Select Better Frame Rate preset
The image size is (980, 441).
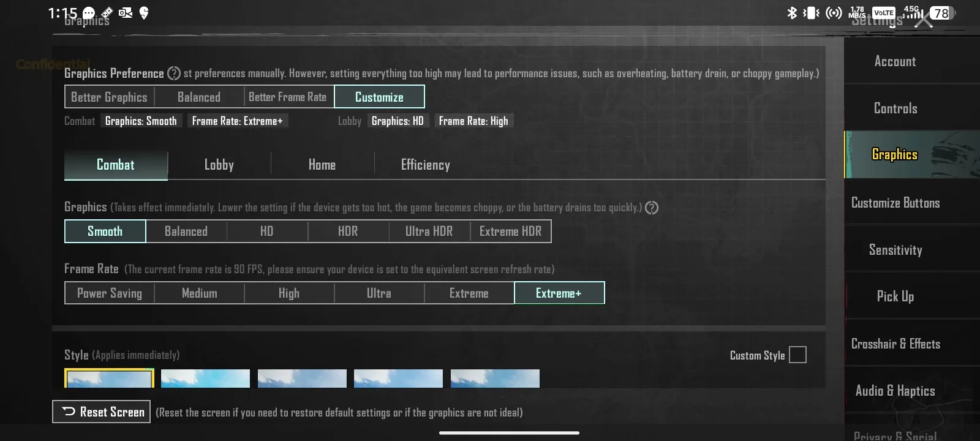click(287, 97)
